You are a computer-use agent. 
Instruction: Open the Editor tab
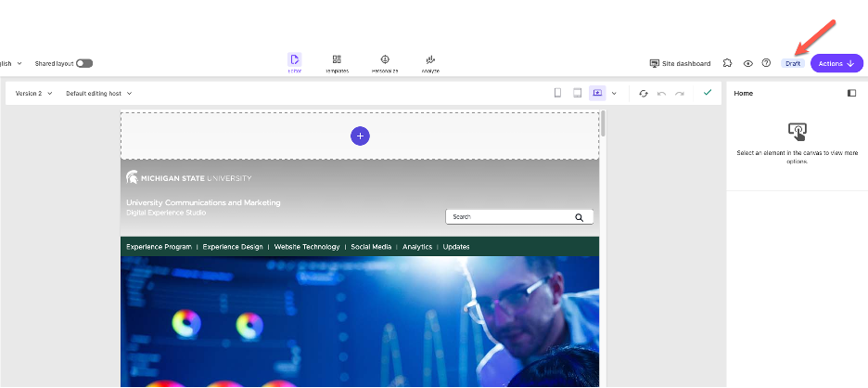(295, 63)
